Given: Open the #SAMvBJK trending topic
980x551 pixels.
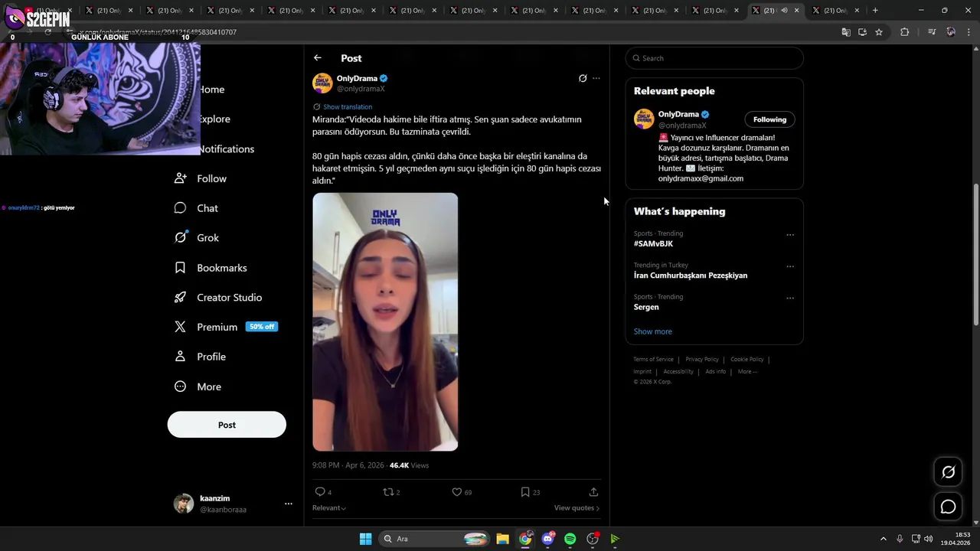Looking at the screenshot, I should [x=653, y=243].
